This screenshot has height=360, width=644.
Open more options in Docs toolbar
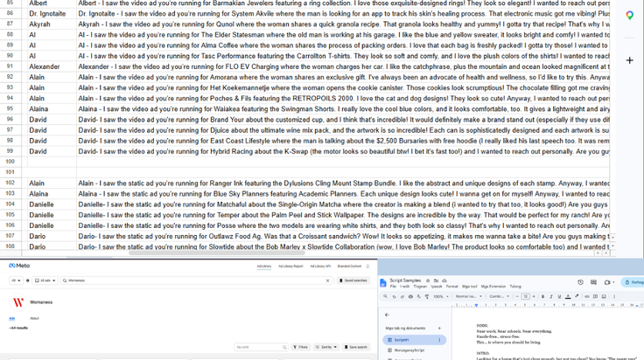[x=614, y=296]
